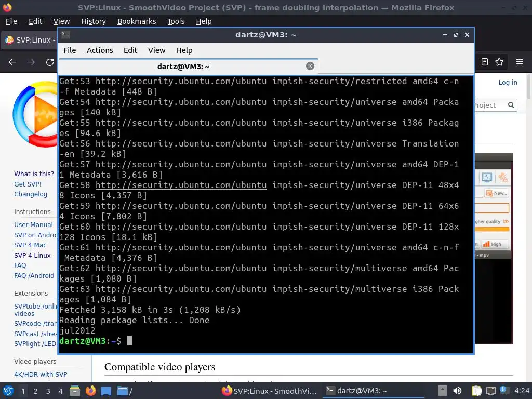Click the Firefox forward arrow
Viewport: 532px width, 399px height.
(31, 62)
